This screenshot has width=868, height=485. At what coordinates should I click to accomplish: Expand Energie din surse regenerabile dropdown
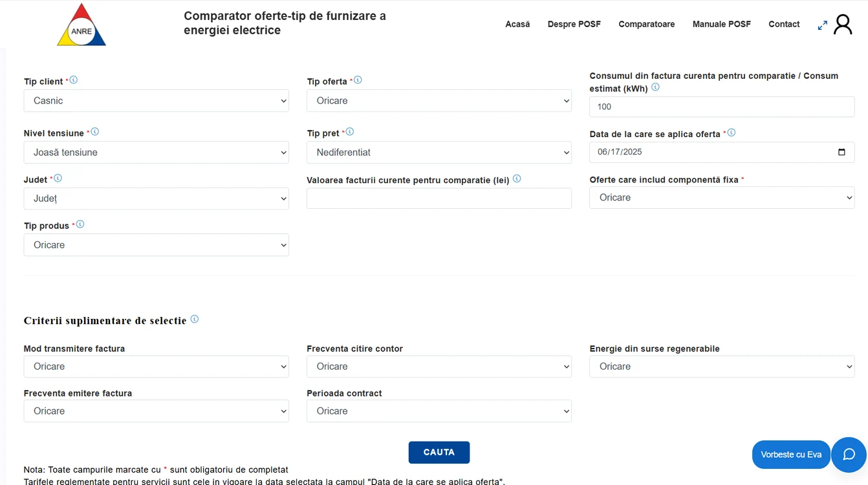coord(722,367)
